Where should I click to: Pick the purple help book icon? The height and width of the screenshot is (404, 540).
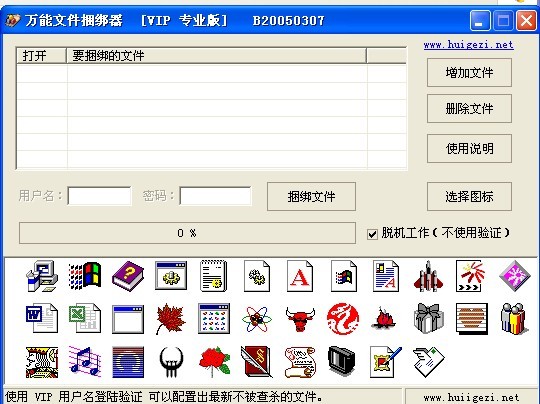pyautogui.click(x=128, y=276)
